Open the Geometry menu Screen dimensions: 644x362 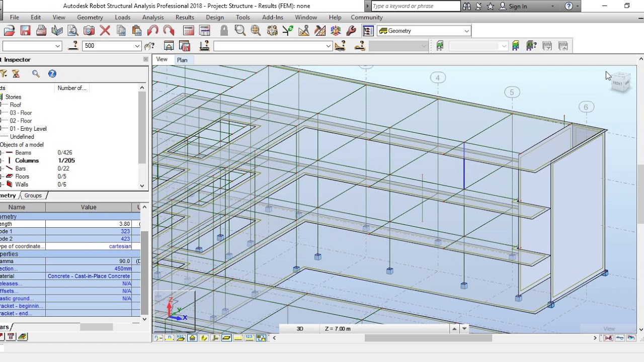click(90, 17)
